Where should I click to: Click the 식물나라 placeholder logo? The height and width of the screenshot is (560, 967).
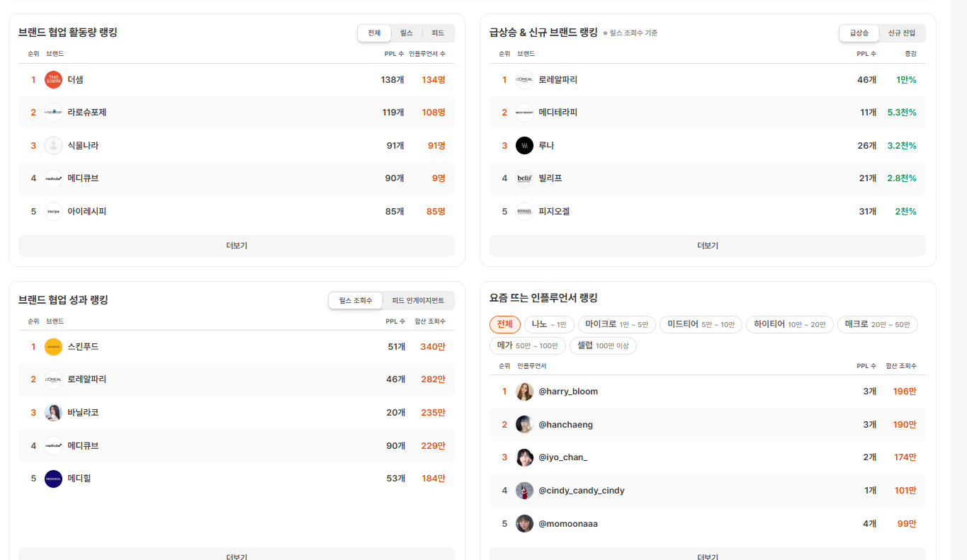[x=53, y=146]
